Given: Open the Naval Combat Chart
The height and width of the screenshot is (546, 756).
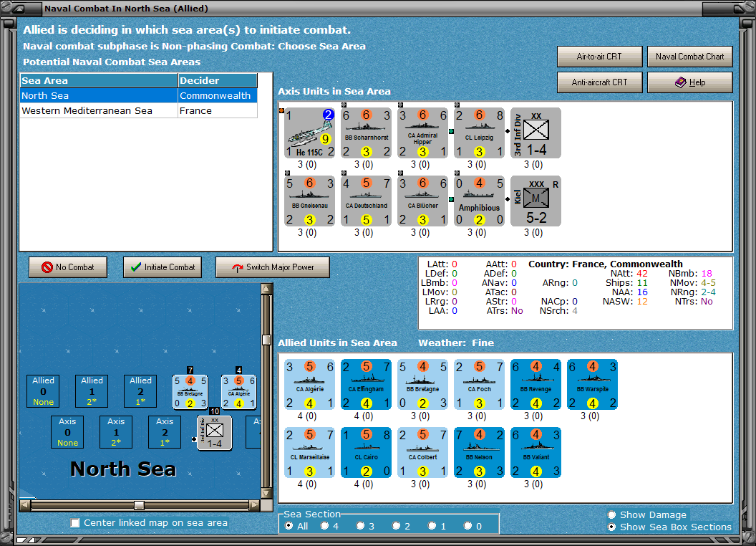Looking at the screenshot, I should coord(690,57).
